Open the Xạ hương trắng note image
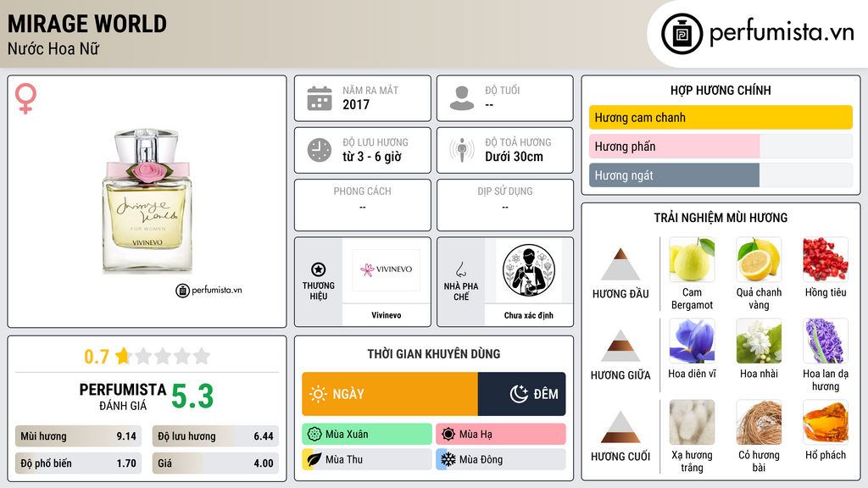 pos(692,422)
